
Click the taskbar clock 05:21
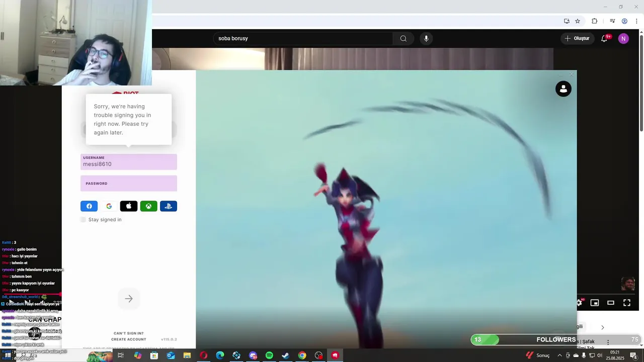click(x=614, y=355)
